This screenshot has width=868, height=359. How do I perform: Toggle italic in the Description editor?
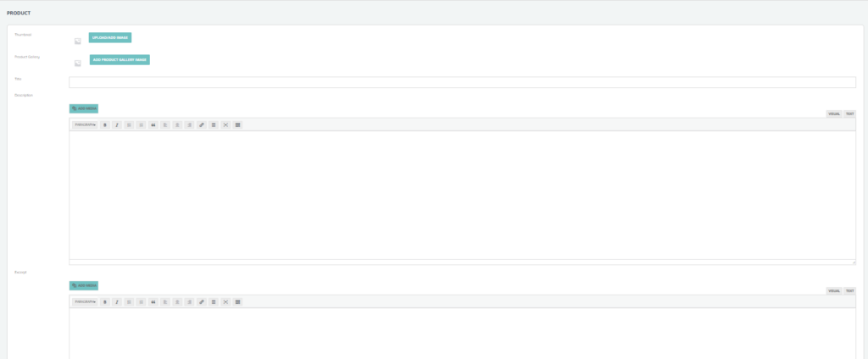pyautogui.click(x=117, y=124)
